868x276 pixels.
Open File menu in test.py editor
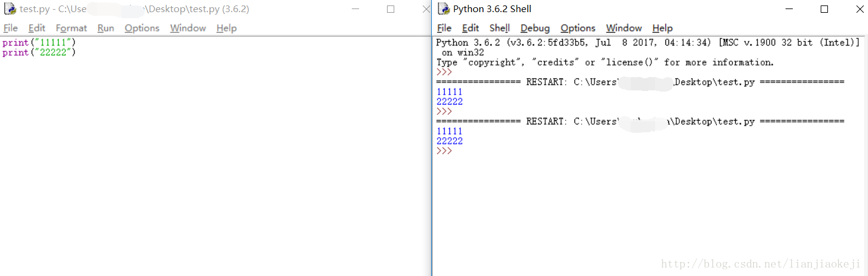[x=10, y=28]
